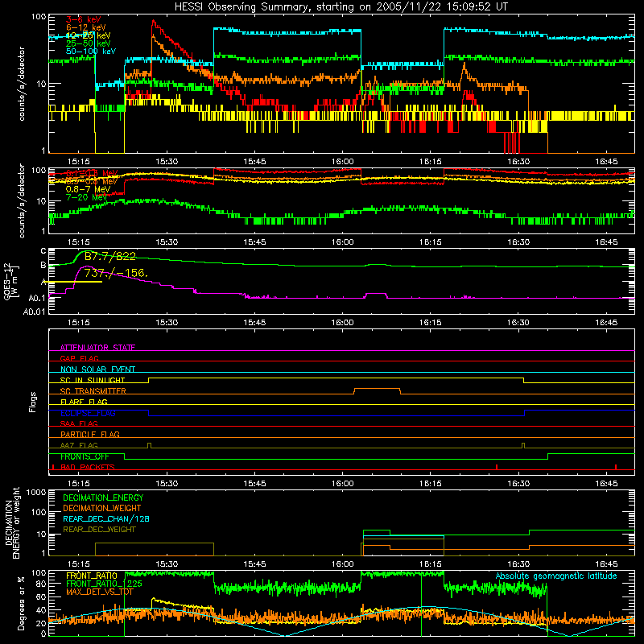Click the GAP_FLAG label
This screenshot has height=644, width=644.
coord(79,358)
